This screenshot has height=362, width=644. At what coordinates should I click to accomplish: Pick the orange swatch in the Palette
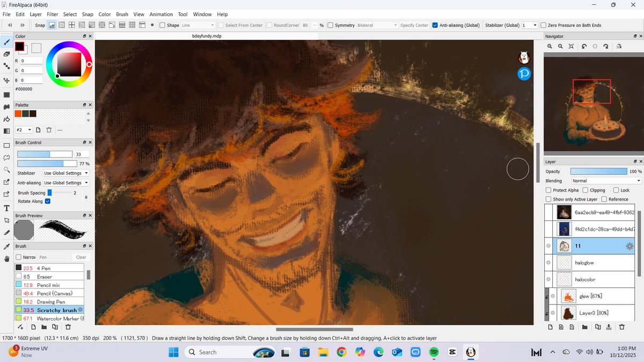click(18, 113)
